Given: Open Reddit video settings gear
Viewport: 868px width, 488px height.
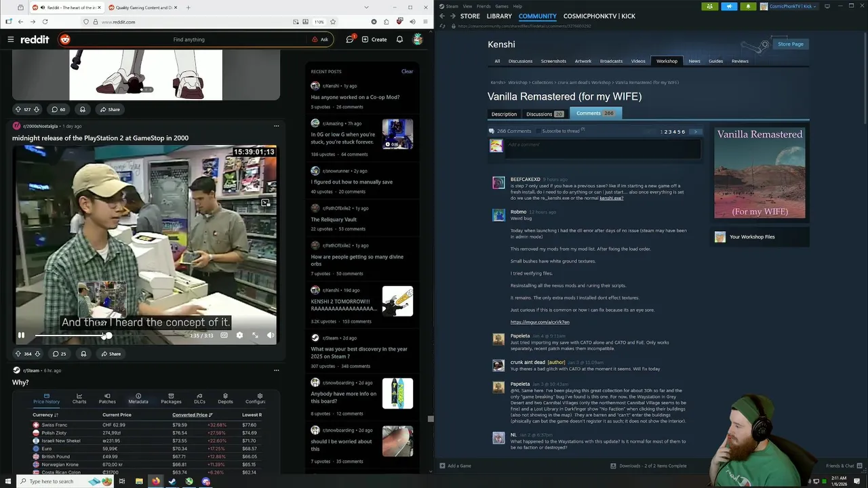Looking at the screenshot, I should click(239, 335).
